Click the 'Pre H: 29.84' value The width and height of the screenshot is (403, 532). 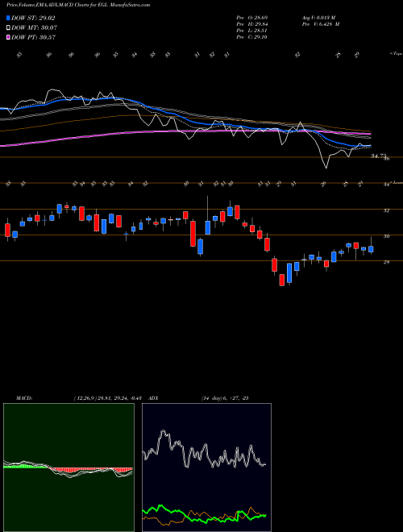pos(252,24)
